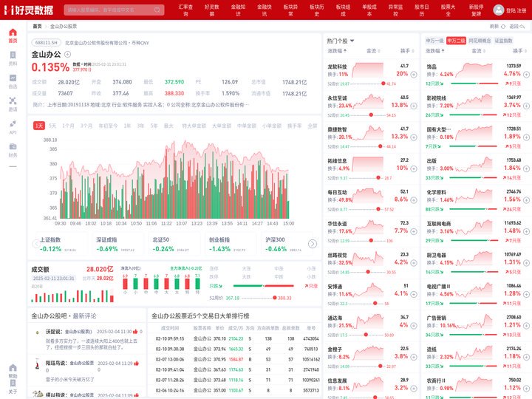Select the 5天 chart range
This screenshot has width=532, height=399.
[x=52, y=126]
